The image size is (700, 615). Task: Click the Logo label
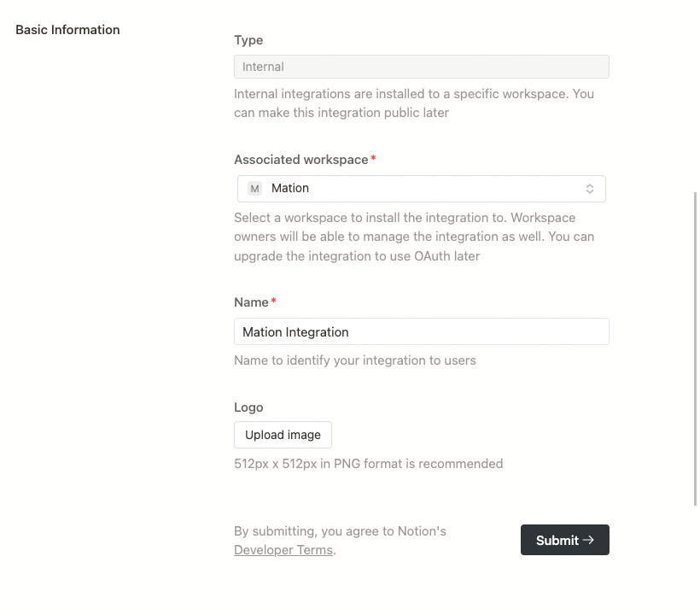click(x=248, y=407)
